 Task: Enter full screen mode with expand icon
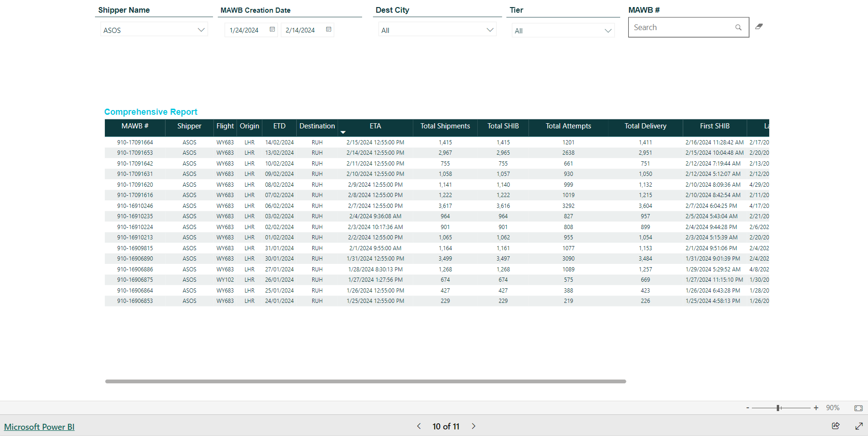click(859, 426)
